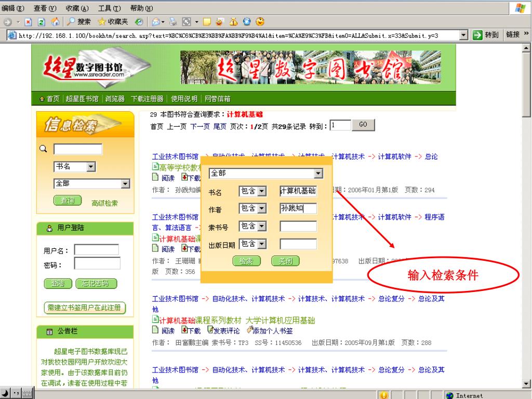Click 下载 icon for 大学计算机应用基础
Viewport: 532px width, 399px height.
pyautogui.click(x=184, y=330)
